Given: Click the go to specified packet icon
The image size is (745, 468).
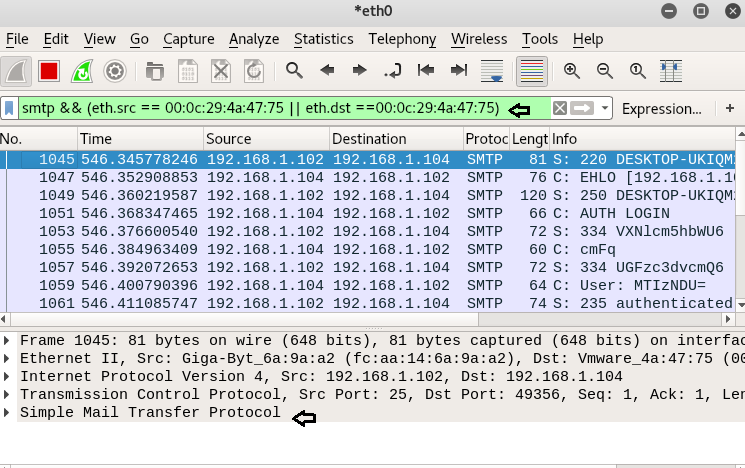Looking at the screenshot, I should (x=392, y=71).
